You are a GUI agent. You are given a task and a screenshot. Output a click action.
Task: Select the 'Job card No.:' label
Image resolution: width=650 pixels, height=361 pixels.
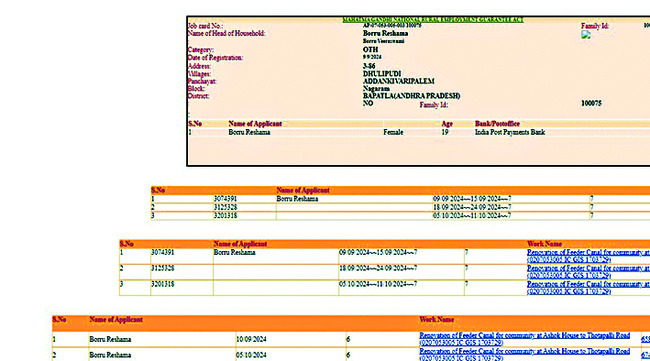pyautogui.click(x=205, y=26)
